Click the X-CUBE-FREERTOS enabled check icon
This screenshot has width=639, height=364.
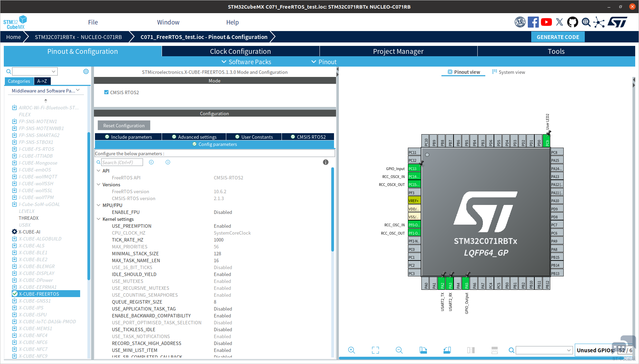(x=15, y=294)
